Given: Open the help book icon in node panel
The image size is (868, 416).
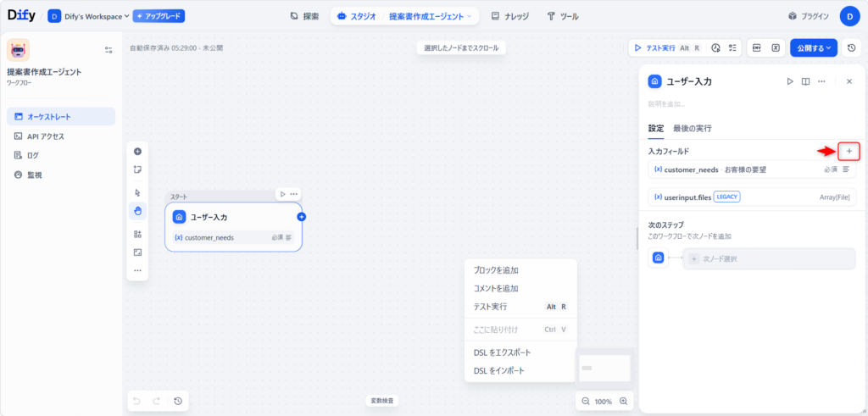Looking at the screenshot, I should tap(806, 81).
